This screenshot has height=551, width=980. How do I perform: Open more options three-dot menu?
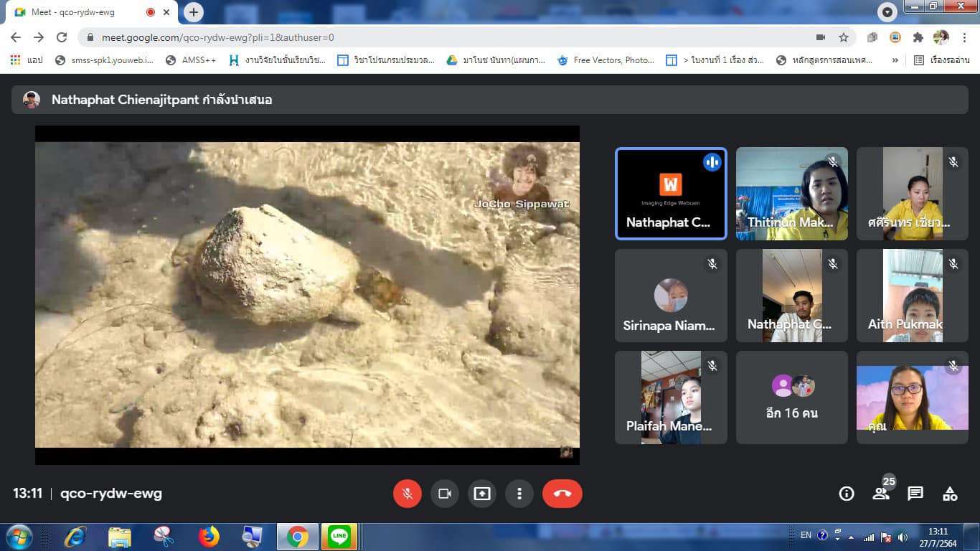[519, 494]
